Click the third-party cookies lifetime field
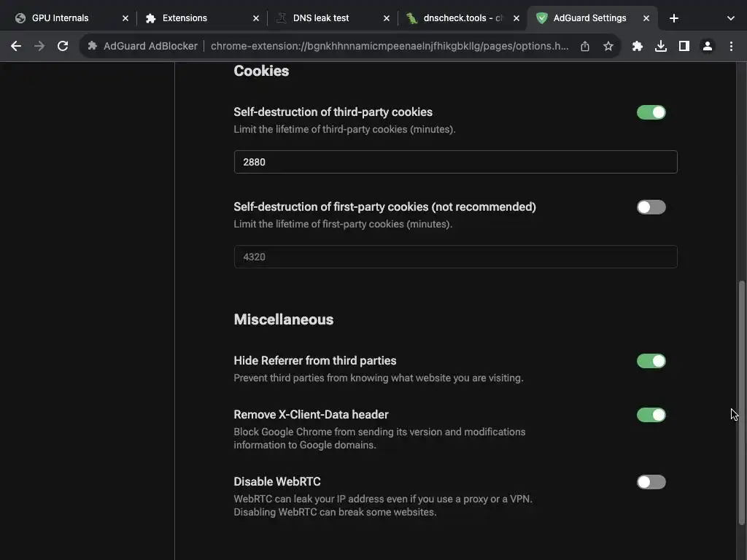Viewport: 747px width, 560px height. pos(455,162)
